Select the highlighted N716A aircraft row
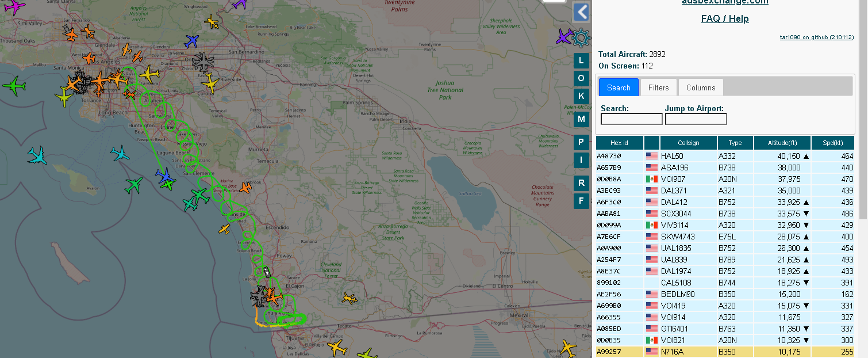The width and height of the screenshot is (868, 358). pos(725,352)
